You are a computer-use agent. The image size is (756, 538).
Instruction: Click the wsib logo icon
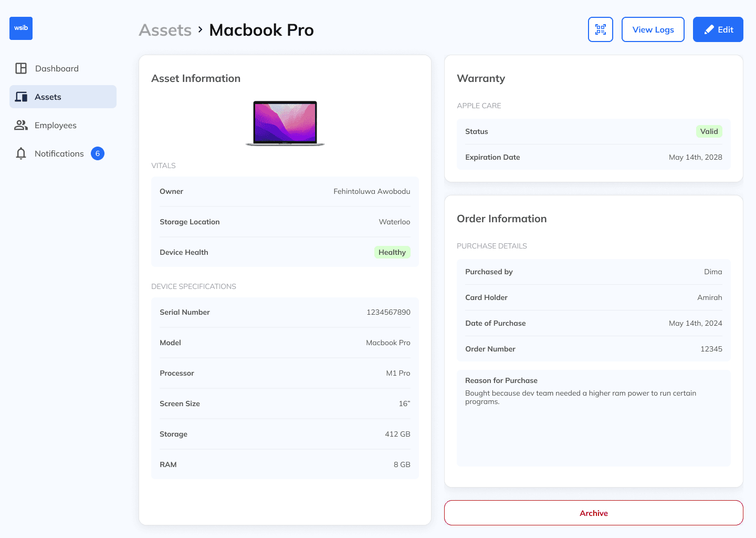21,28
